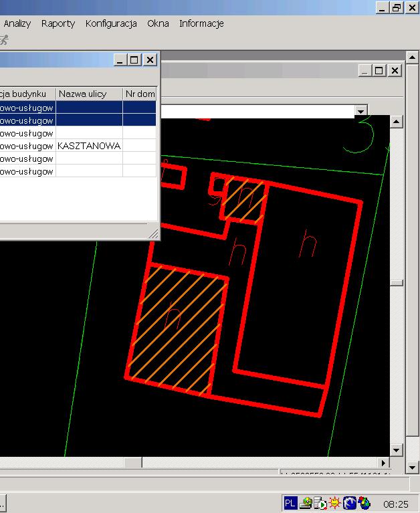This screenshot has height=513, width=420.
Task: Click the combo box field above the map
Action: pos(257,111)
